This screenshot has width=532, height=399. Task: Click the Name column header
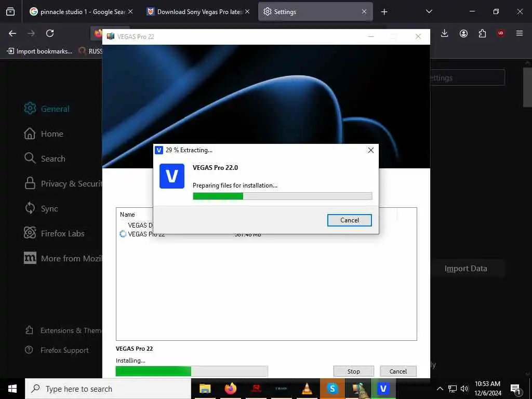[x=127, y=215]
